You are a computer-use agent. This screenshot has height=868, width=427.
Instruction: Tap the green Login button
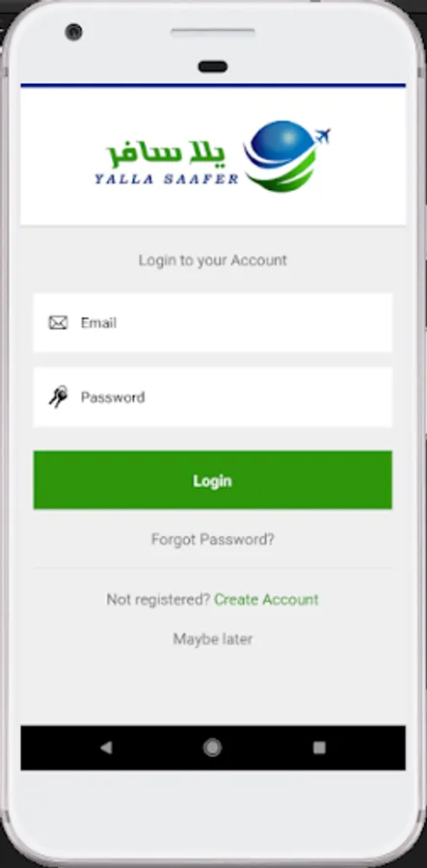(x=213, y=480)
